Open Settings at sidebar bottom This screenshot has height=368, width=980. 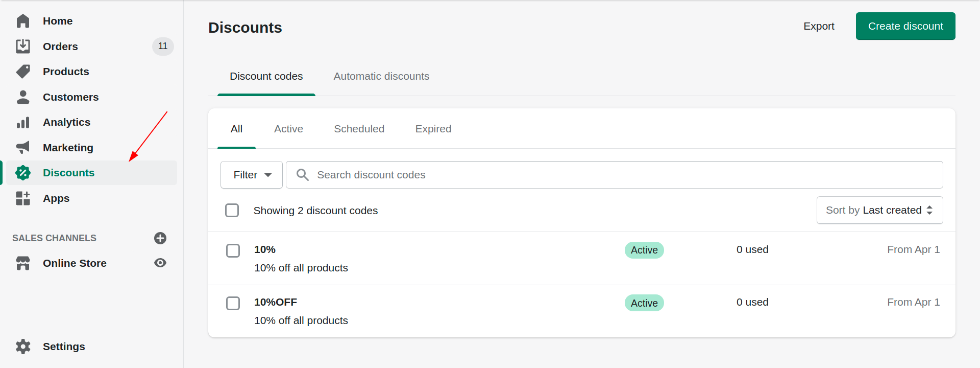[x=64, y=347]
